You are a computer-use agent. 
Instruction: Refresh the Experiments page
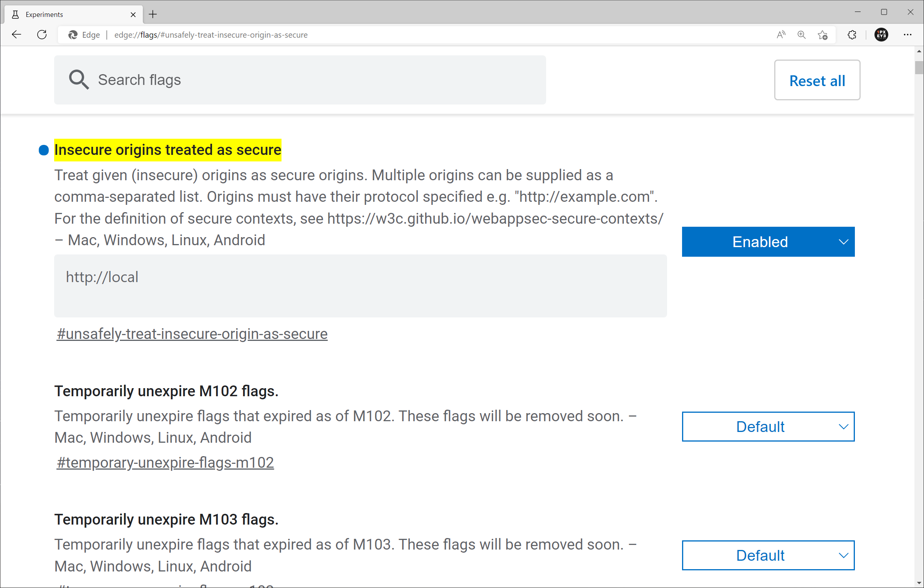click(x=42, y=35)
